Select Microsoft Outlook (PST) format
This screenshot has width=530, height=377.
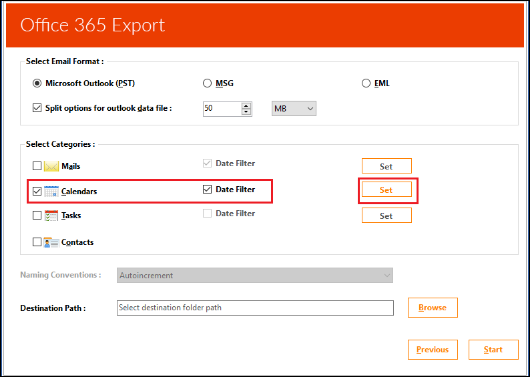[37, 83]
